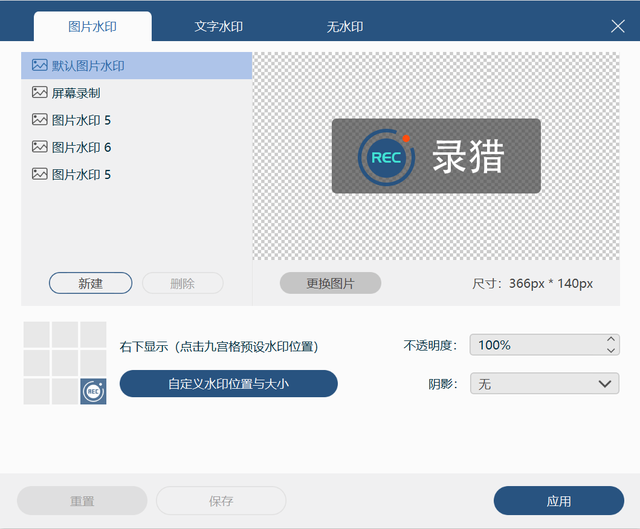Viewport: 640px width, 529px height.
Task: Set watermark position to the bottom-center grid cell
Action: click(x=65, y=391)
